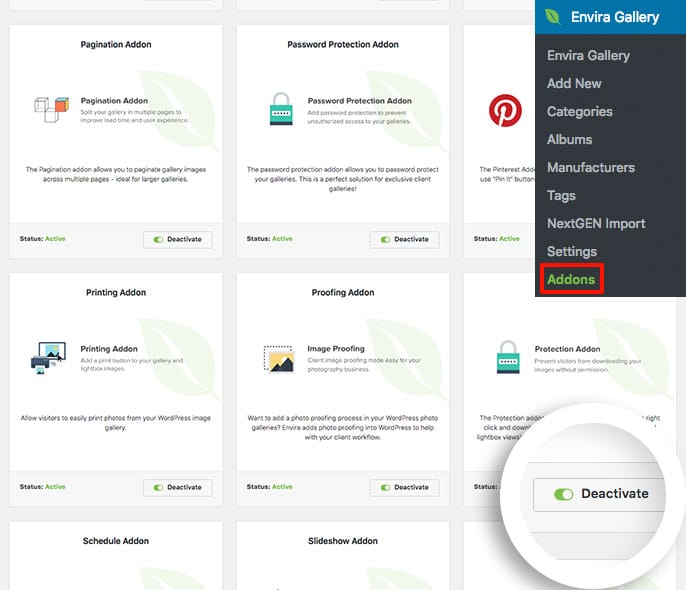Click the Schedule Addon card title

coord(116,541)
